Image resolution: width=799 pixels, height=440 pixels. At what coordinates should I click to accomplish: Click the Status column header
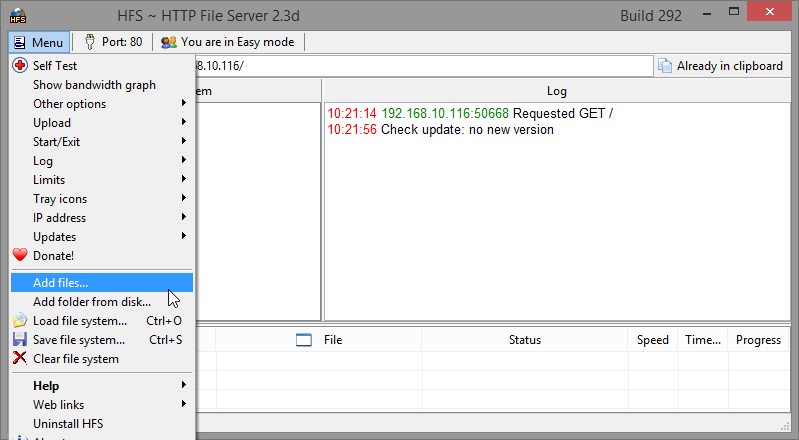tap(525, 340)
